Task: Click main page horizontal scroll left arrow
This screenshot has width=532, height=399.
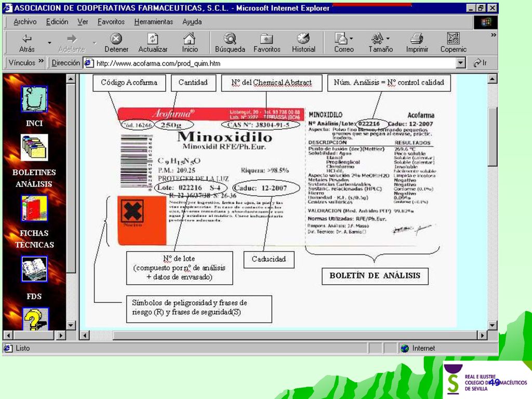Action: coord(85,335)
